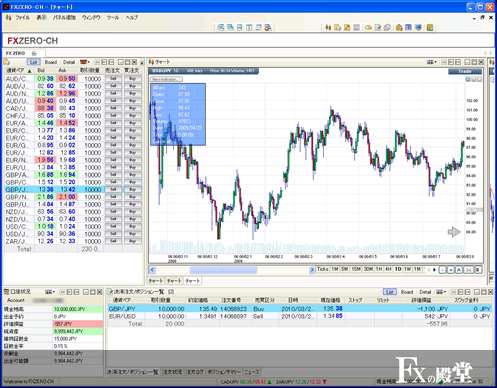Click the tile horizontally toolbar icon
This screenshot has height=388, width=497.
[x=239, y=27]
